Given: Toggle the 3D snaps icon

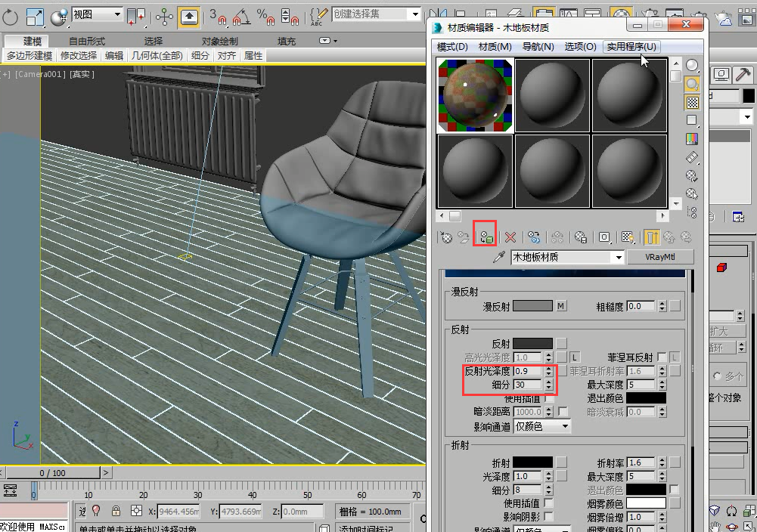Looking at the screenshot, I should tap(219, 17).
